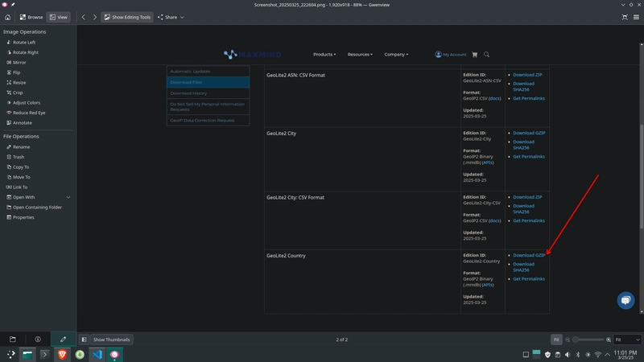Viewport: 644px width, 362px height.
Task: Show the operations sidebar pencil tab
Action: [x=64, y=339]
